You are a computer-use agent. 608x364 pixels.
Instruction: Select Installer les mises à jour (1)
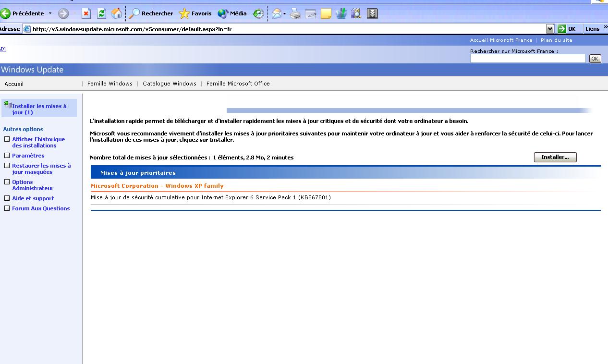point(39,109)
